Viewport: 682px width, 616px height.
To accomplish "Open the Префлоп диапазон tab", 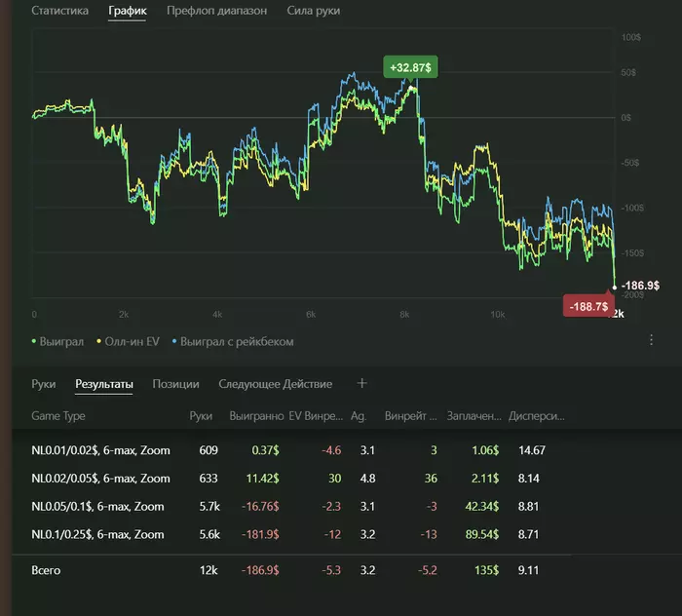I will click(x=216, y=11).
